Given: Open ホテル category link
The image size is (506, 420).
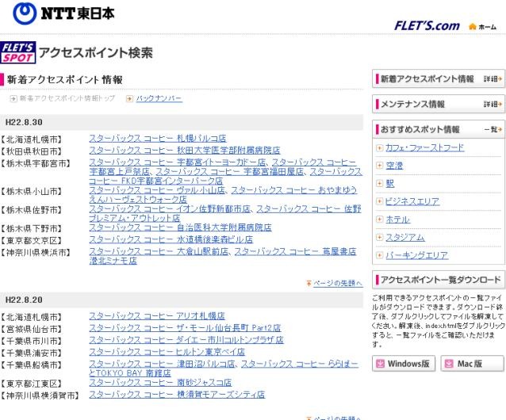Looking at the screenshot, I should click(398, 220).
